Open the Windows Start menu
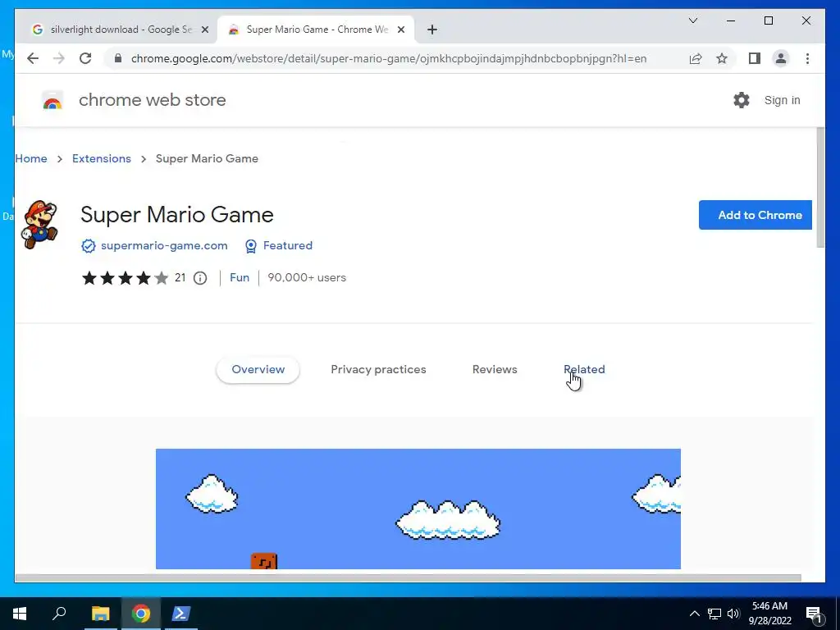 (20, 614)
